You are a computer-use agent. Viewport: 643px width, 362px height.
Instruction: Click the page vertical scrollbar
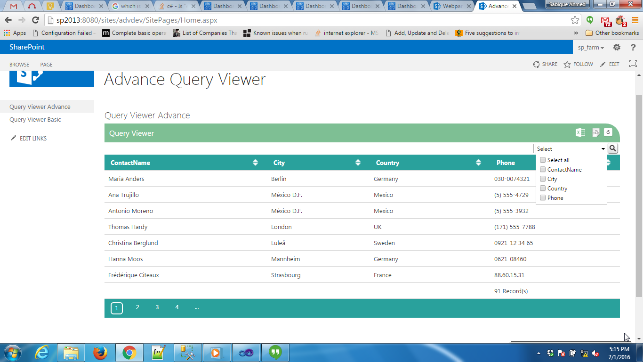[638, 195]
